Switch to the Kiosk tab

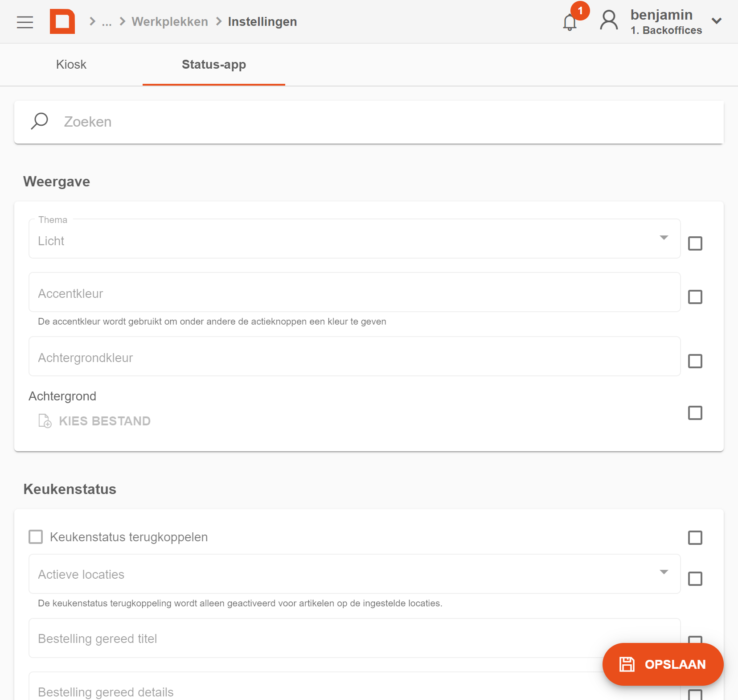click(x=71, y=65)
